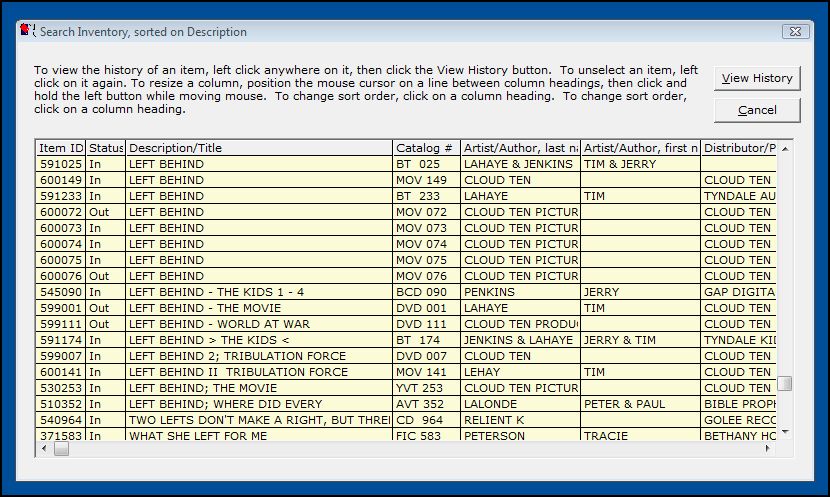Click catalog number AVT 352
Screen dimensions: 830x497
(426, 404)
